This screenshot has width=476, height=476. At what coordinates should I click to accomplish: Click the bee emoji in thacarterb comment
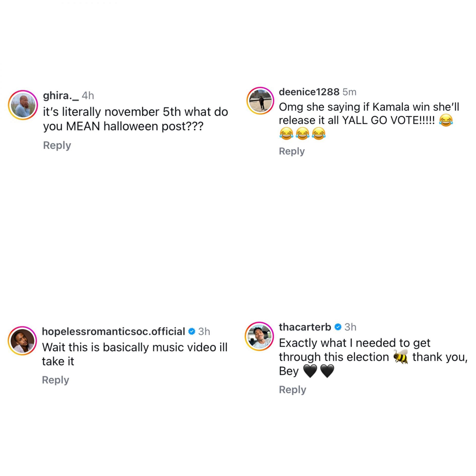click(x=401, y=357)
